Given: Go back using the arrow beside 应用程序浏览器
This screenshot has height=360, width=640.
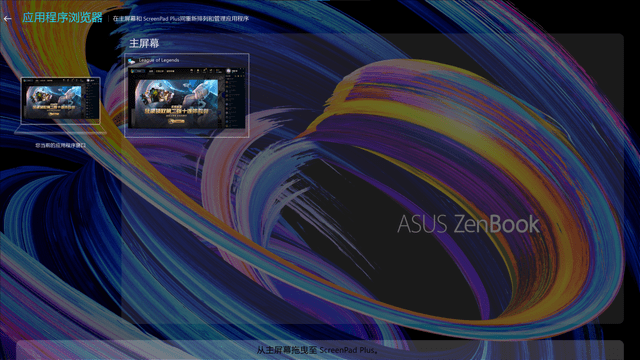Looking at the screenshot, I should point(7,18).
